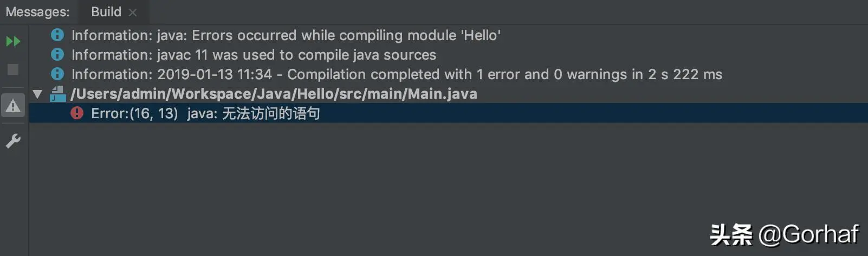Toggle the hide warnings filter button
The height and width of the screenshot is (256, 868).
click(x=13, y=106)
